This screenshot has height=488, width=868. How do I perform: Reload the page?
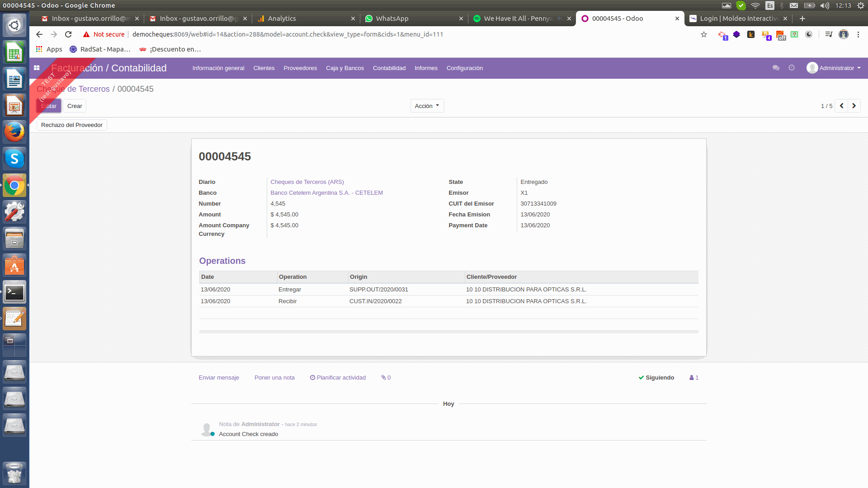click(68, 34)
